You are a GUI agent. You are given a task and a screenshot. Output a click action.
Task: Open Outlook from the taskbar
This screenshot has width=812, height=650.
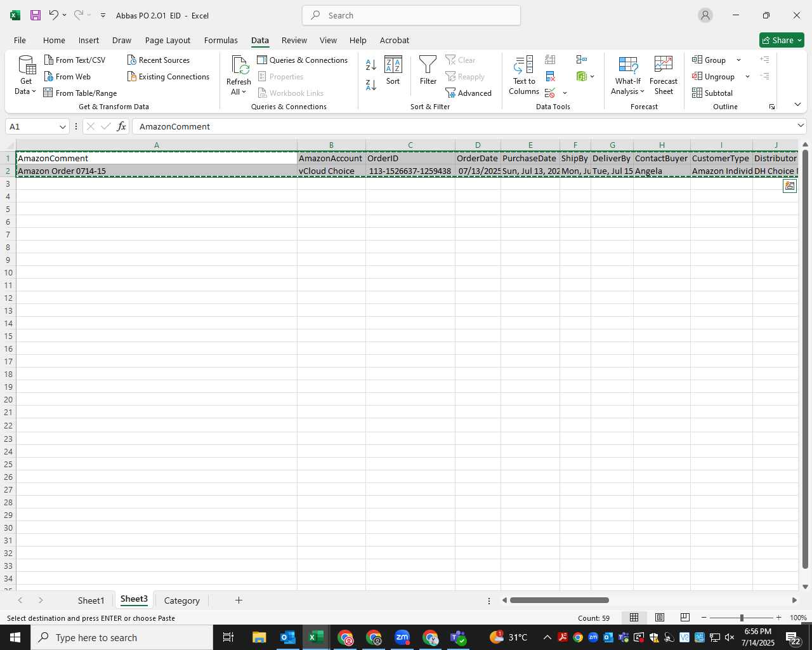287,637
